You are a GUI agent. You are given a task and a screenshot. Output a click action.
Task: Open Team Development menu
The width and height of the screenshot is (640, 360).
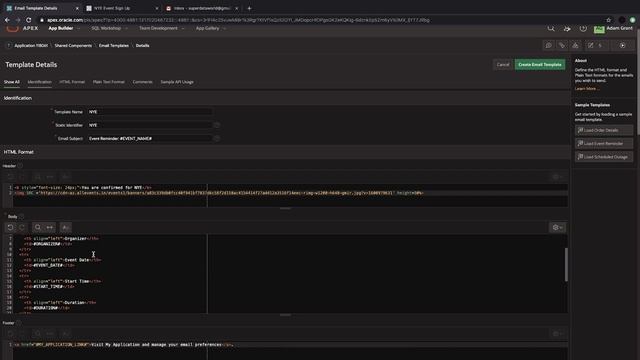tap(158, 28)
